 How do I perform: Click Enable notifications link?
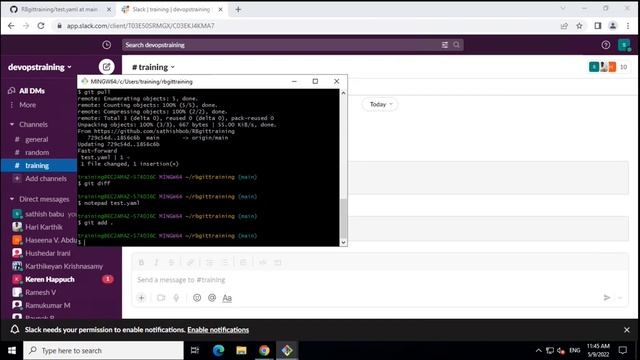click(218, 330)
